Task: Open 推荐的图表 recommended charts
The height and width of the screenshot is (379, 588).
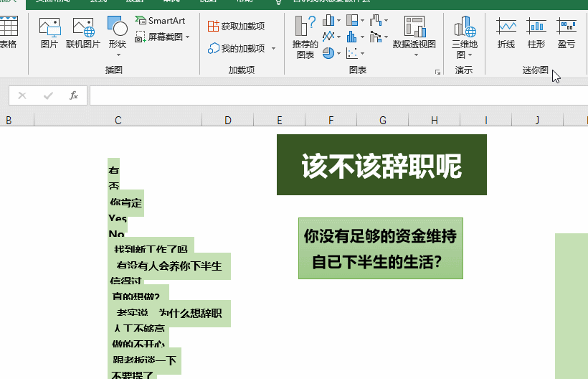Action: (305, 37)
